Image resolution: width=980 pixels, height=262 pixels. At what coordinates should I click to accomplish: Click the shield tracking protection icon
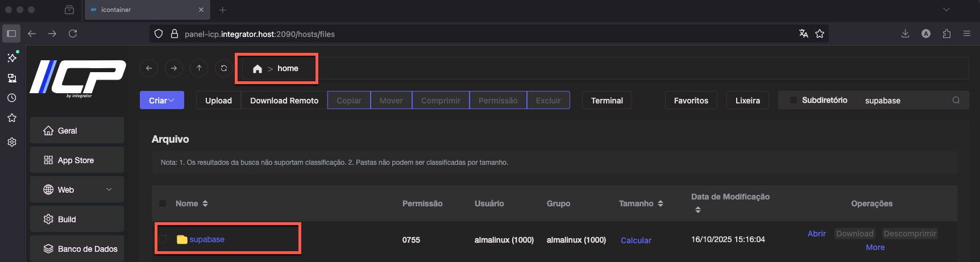pos(159,34)
